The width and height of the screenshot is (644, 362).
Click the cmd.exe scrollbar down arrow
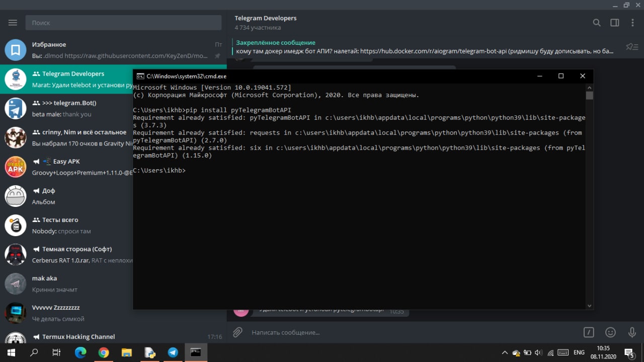589,305
